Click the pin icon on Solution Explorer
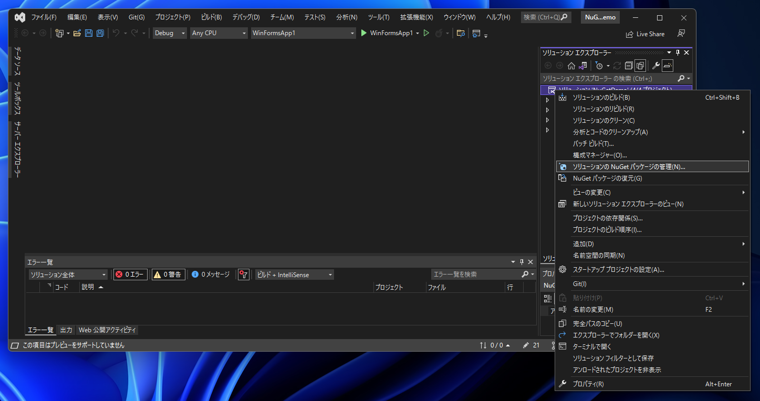Screen dimensions: 760x401 678,52
